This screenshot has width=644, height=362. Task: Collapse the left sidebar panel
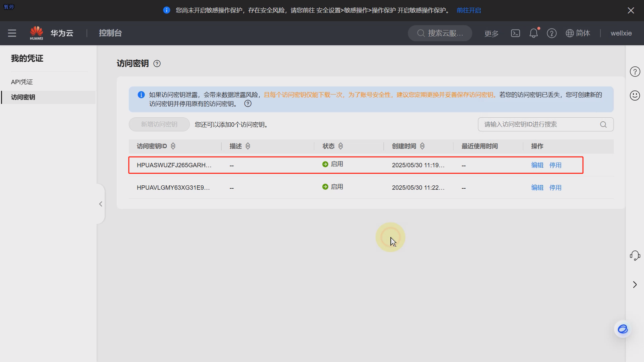101,204
